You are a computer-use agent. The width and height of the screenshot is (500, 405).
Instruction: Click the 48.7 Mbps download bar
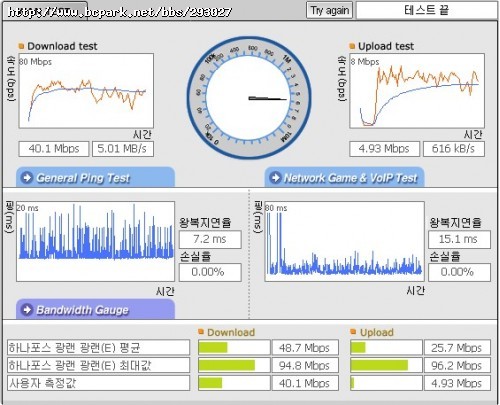[x=234, y=348]
